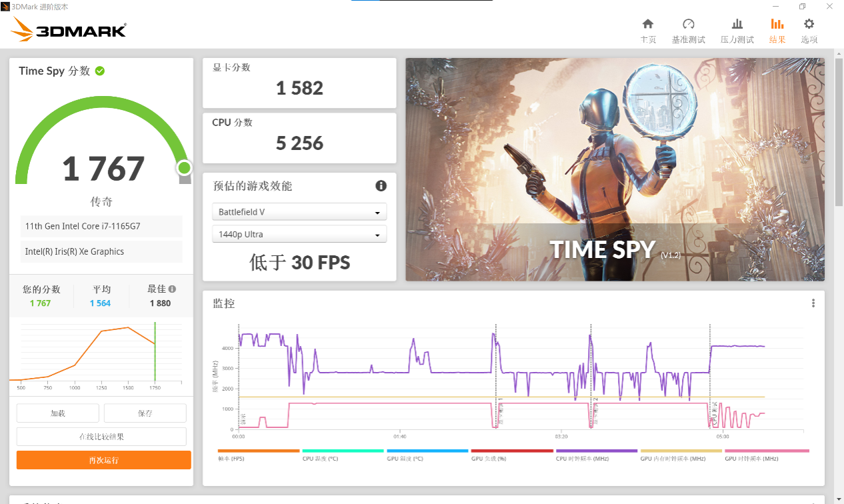Click Intel(R) Iris(R) Xe Graphics entry
This screenshot has width=844, height=504.
(x=101, y=251)
